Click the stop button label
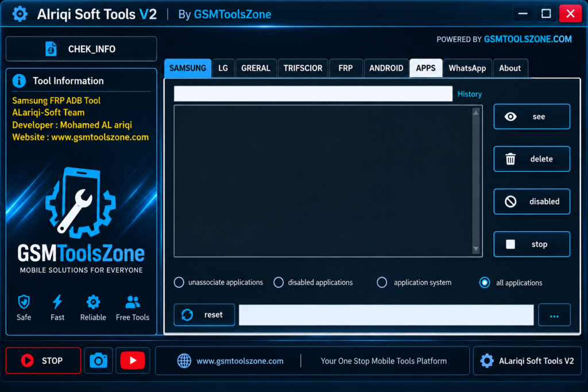This screenshot has width=588, height=392. point(539,244)
